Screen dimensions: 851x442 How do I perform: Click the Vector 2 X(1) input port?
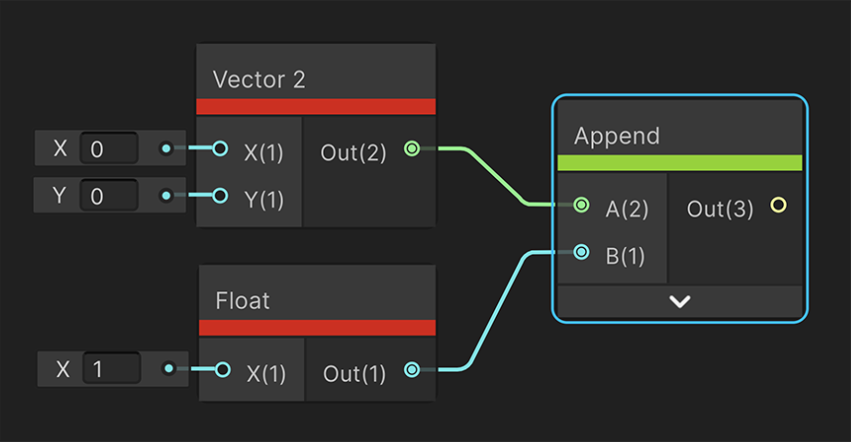pos(220,150)
